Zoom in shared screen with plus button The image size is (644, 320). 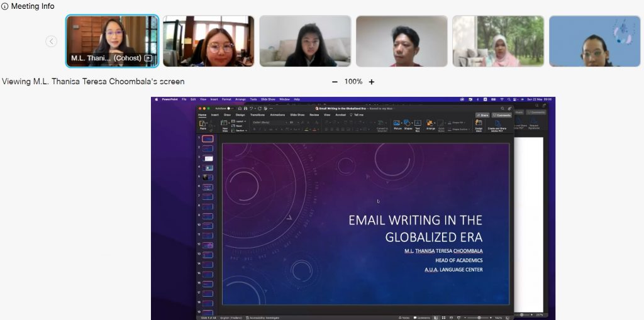372,82
